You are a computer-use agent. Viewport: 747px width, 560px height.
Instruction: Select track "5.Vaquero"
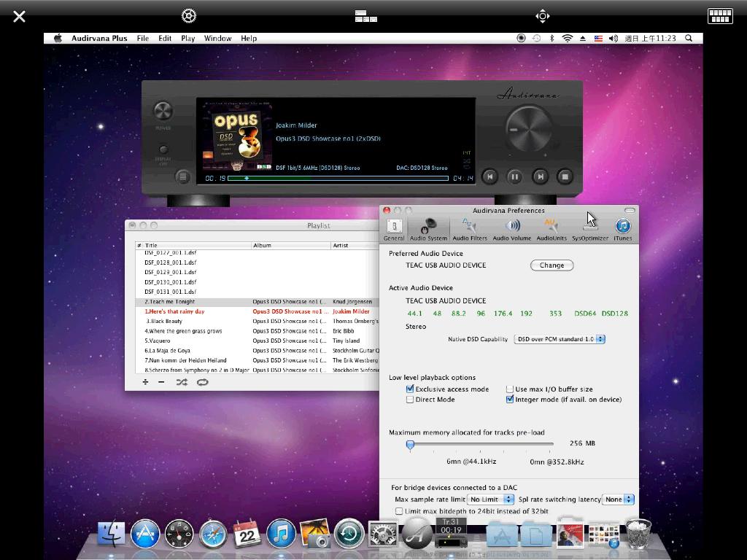coord(258,341)
